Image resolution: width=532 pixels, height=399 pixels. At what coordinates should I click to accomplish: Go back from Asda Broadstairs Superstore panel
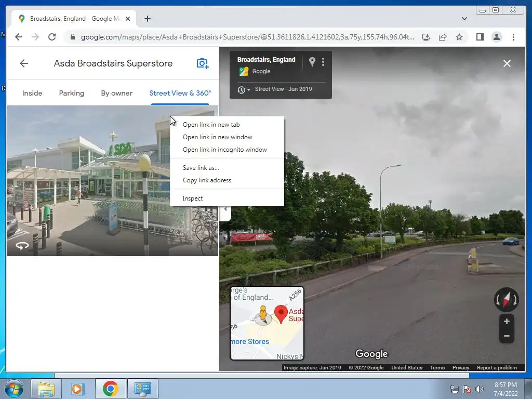[x=24, y=63]
